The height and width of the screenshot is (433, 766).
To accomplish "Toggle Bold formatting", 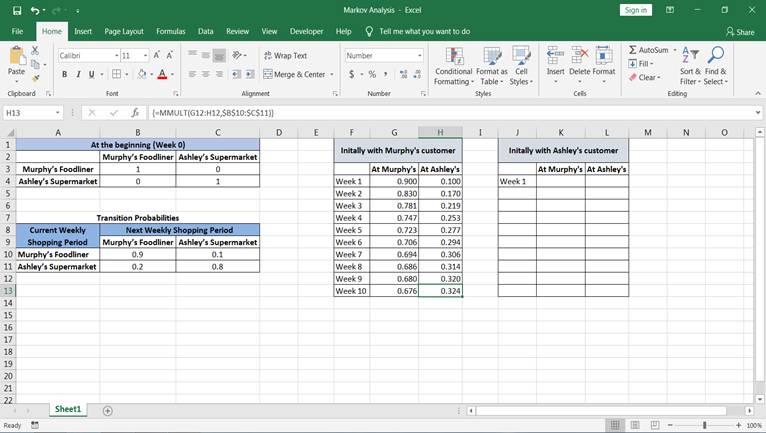I will 64,74.
